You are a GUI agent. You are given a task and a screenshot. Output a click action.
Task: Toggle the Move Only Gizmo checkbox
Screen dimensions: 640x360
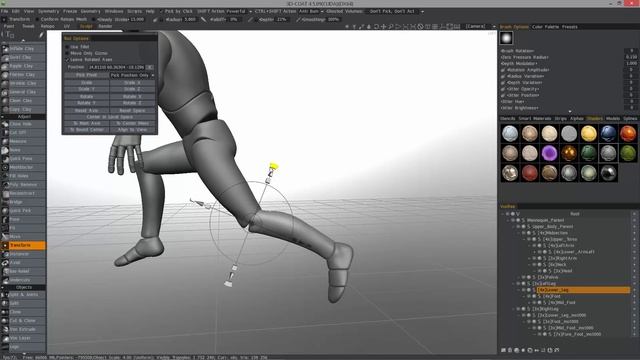click(67, 53)
